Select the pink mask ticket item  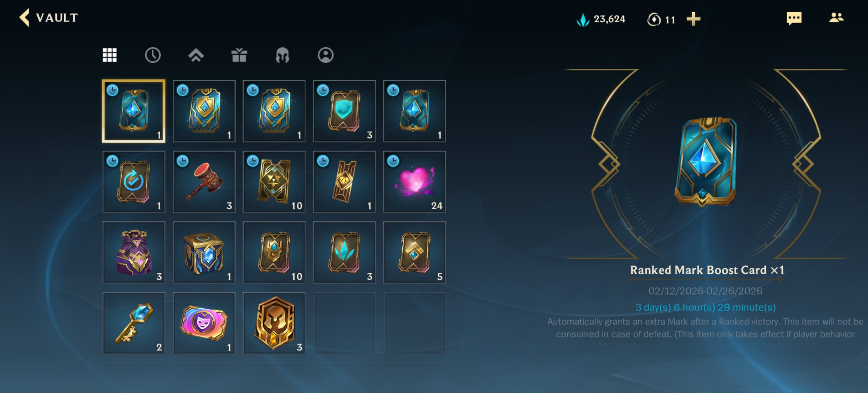click(204, 323)
